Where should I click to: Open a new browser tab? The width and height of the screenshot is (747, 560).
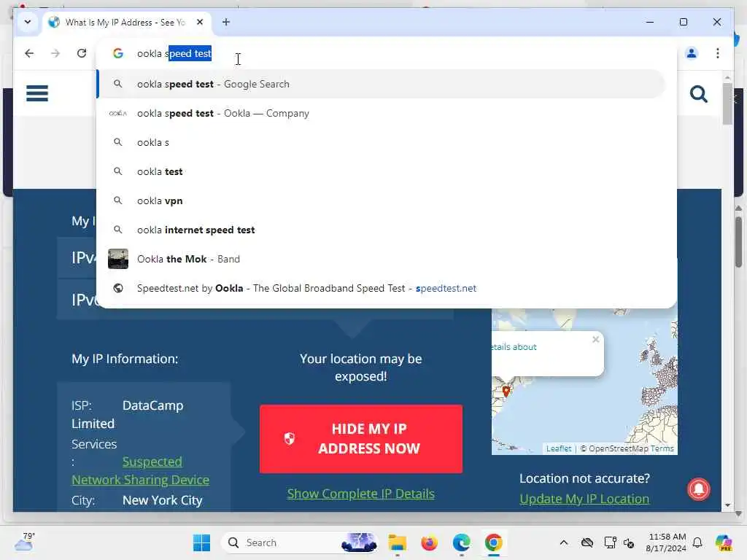[x=226, y=22]
